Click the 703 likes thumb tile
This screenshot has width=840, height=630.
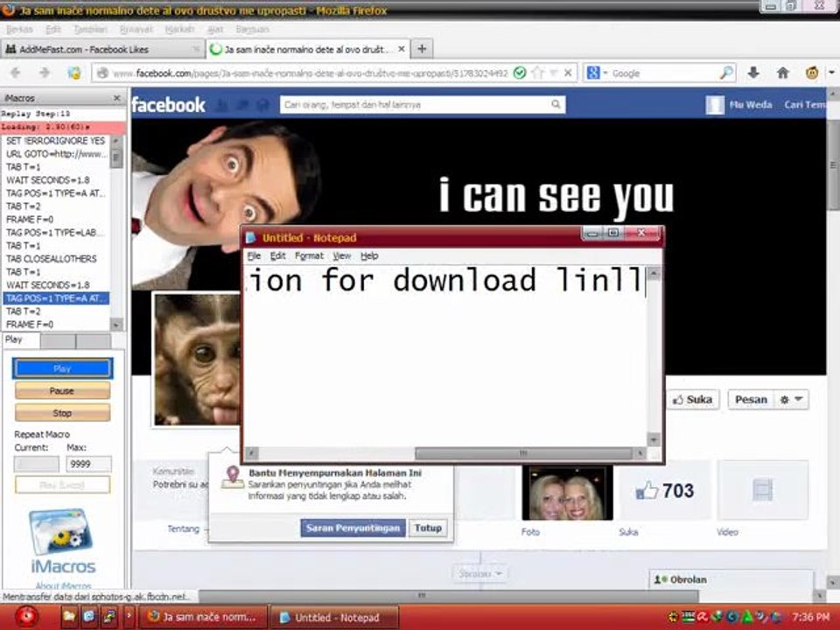tap(665, 491)
